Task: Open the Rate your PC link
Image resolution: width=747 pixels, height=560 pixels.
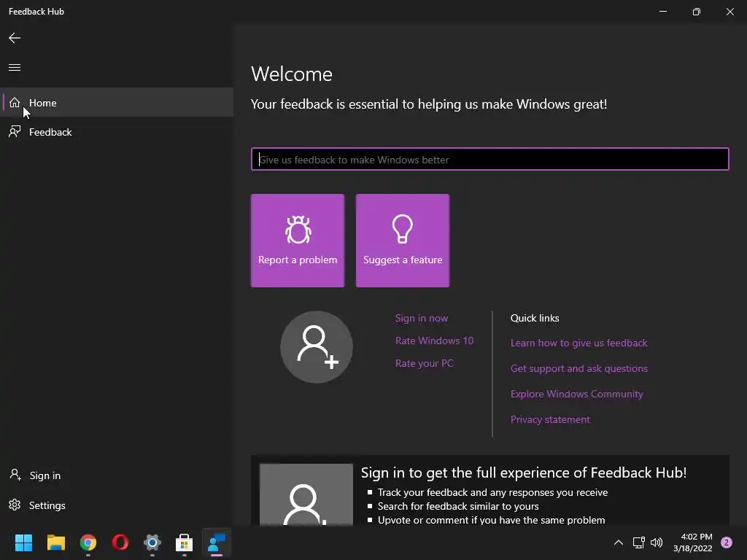Action: pos(424,363)
